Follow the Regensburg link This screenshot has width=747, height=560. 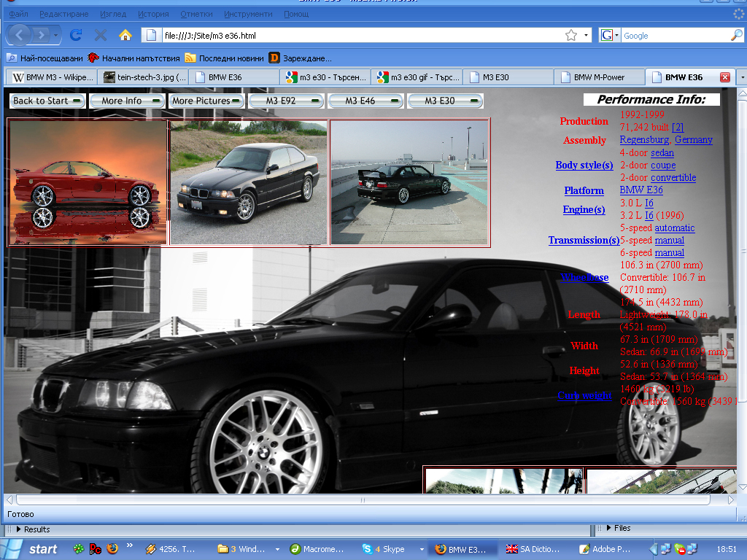click(x=644, y=139)
